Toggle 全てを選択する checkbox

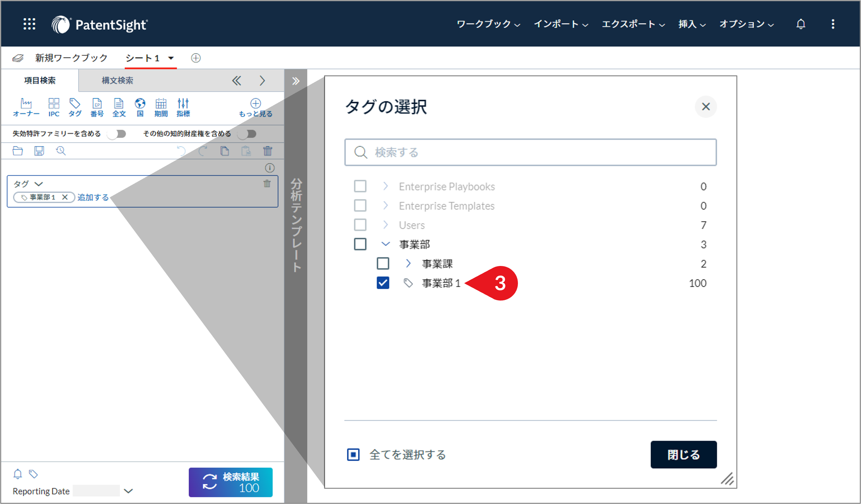click(x=353, y=454)
